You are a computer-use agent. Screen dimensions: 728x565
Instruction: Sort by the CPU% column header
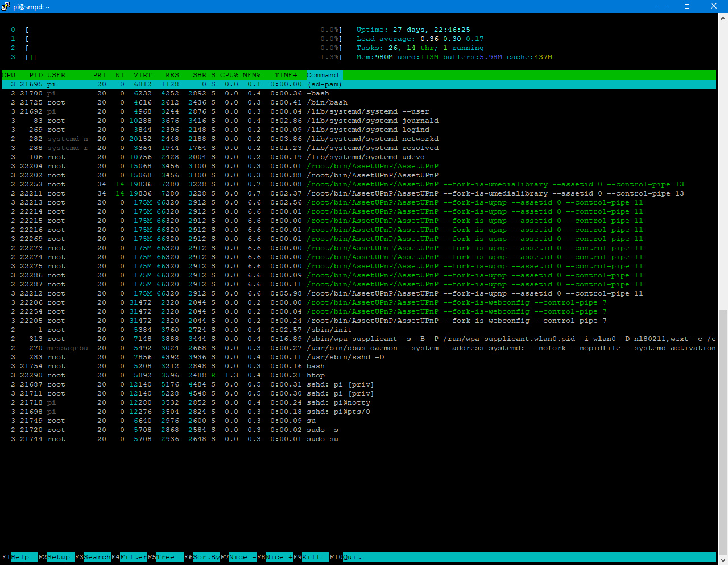[x=229, y=75]
